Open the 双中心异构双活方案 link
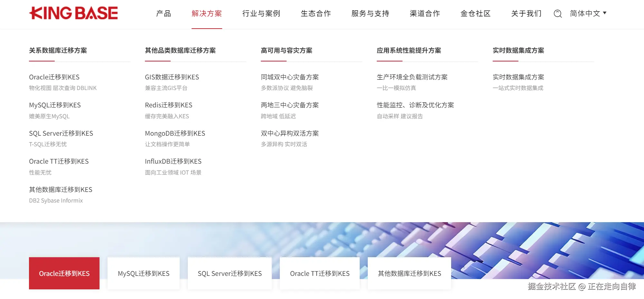Screen dimensions: 644x299 click(290, 133)
